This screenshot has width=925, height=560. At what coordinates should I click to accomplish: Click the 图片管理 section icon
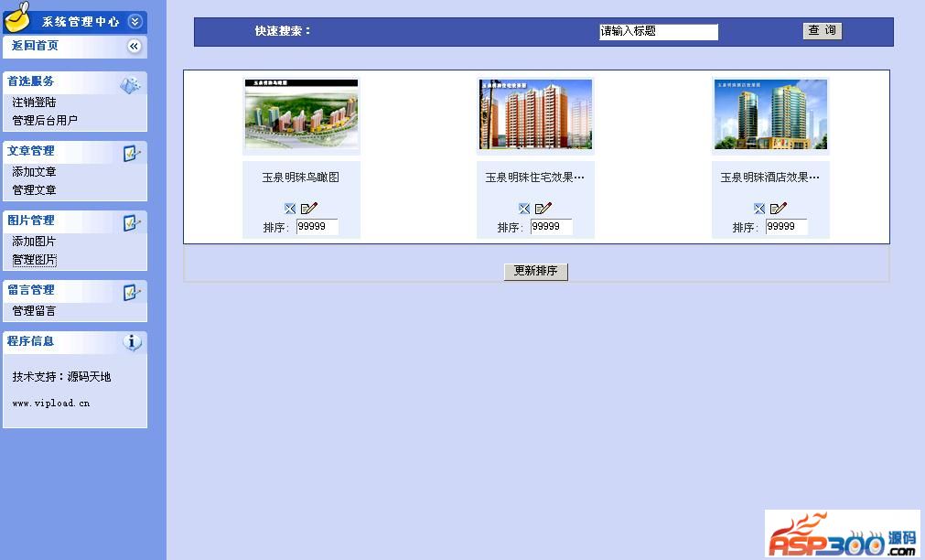pos(132,223)
